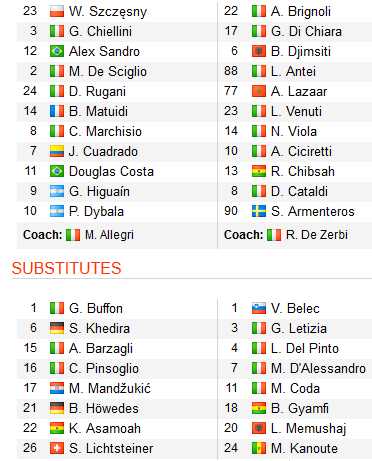
Task: Click Senegal flag next to M. Kanoute
Action: point(259,448)
